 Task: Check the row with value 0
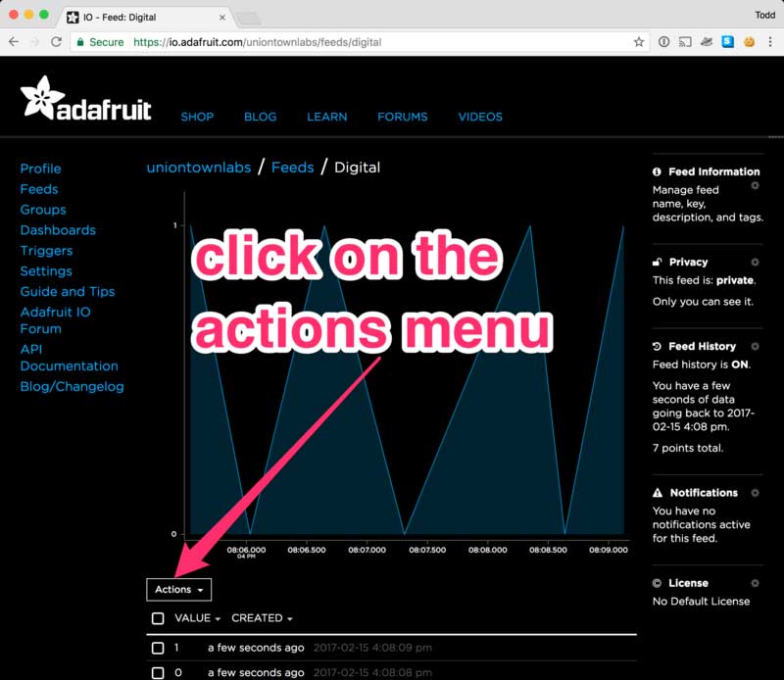(x=157, y=673)
